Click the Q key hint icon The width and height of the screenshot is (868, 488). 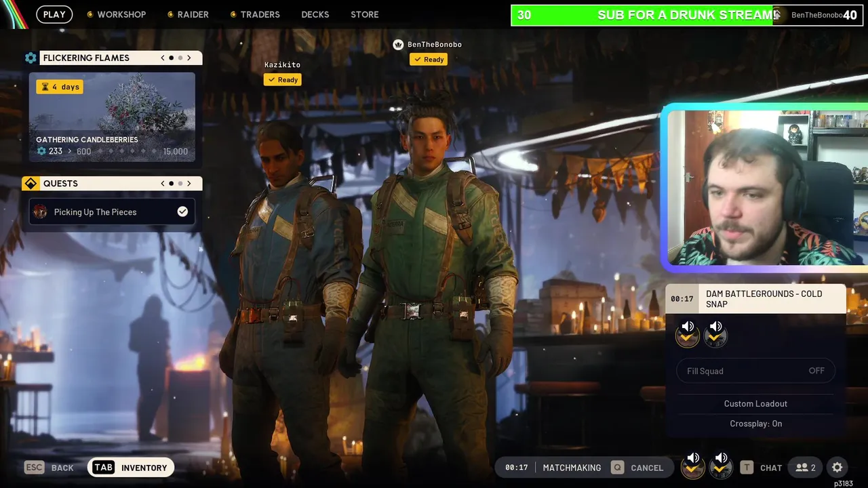tap(617, 468)
